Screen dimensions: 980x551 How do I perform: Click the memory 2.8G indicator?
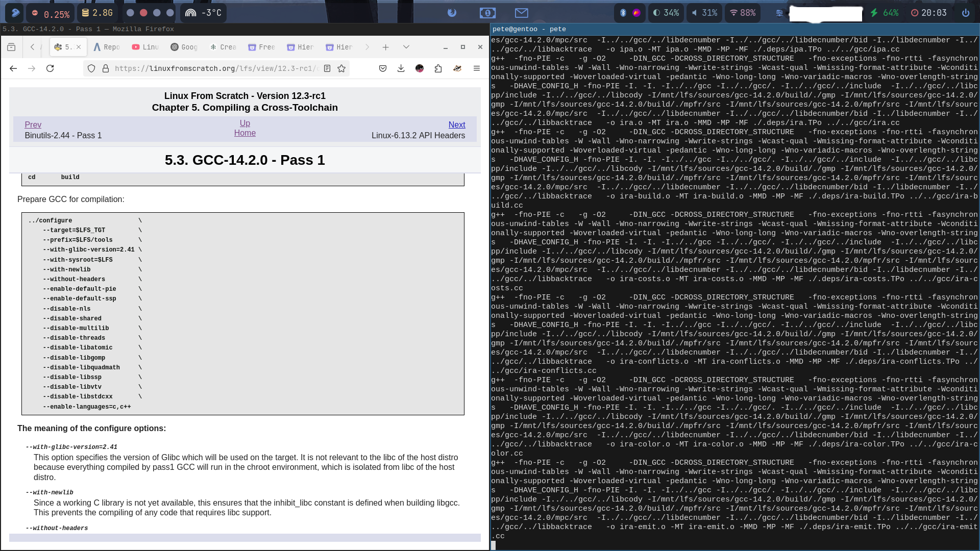click(x=97, y=13)
